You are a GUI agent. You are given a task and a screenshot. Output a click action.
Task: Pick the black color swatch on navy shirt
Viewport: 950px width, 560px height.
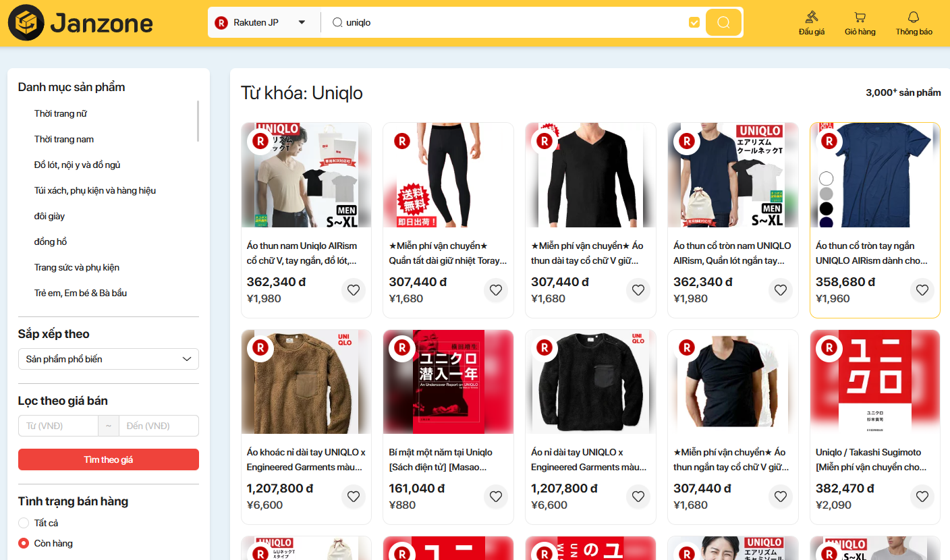click(x=826, y=208)
